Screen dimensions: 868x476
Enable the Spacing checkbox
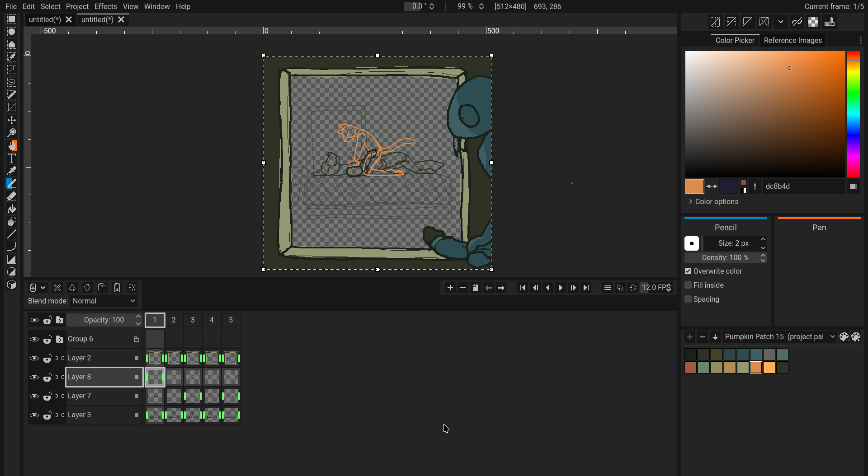(688, 299)
